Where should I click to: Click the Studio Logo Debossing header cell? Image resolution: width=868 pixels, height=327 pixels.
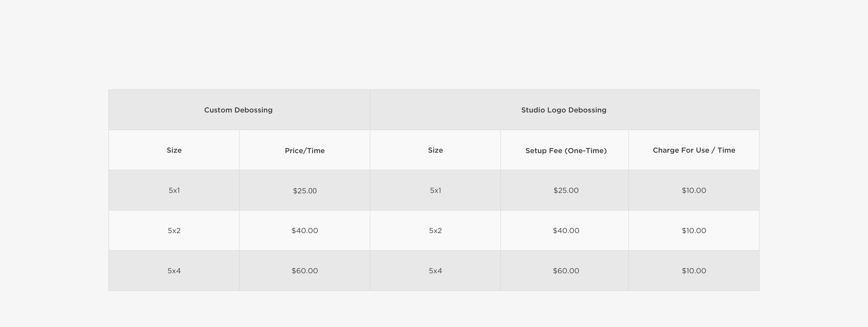564,110
